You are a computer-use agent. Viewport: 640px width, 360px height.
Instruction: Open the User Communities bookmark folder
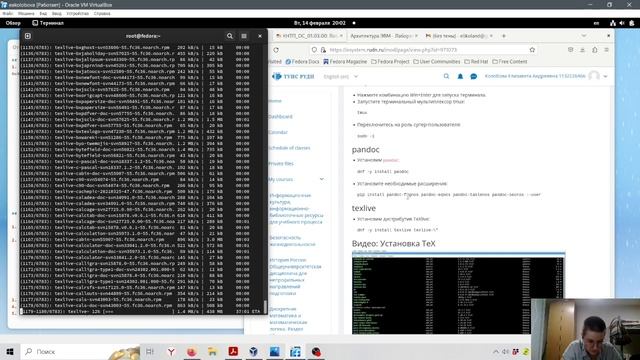(x=437, y=62)
